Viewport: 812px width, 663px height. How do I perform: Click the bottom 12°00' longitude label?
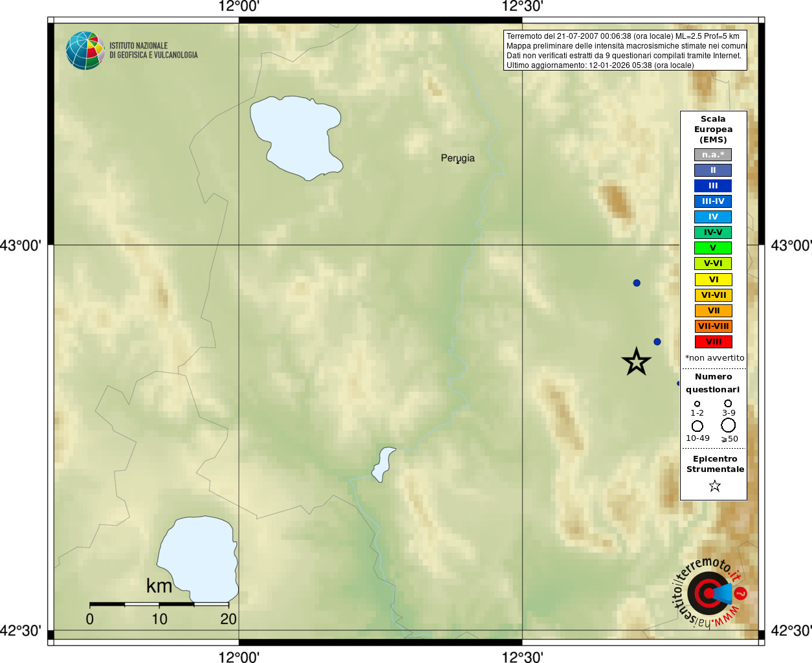[x=239, y=657]
